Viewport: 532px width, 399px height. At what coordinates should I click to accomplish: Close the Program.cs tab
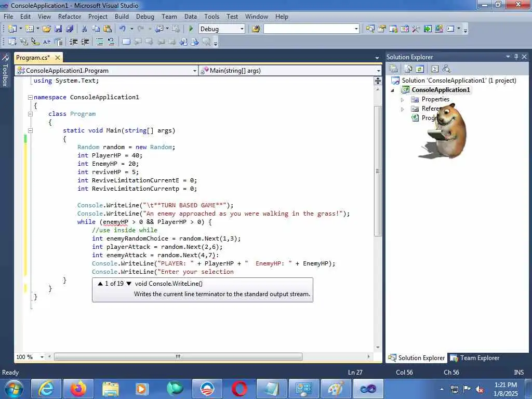[x=58, y=58]
